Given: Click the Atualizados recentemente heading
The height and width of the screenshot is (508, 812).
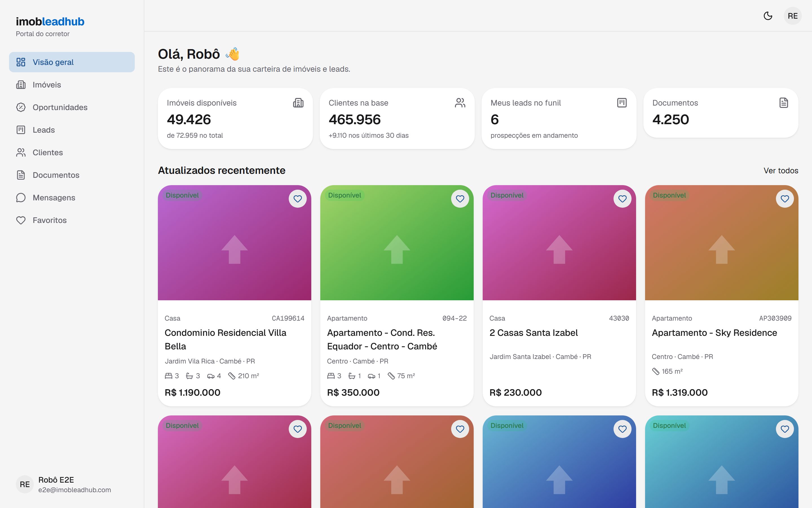Looking at the screenshot, I should tap(222, 170).
